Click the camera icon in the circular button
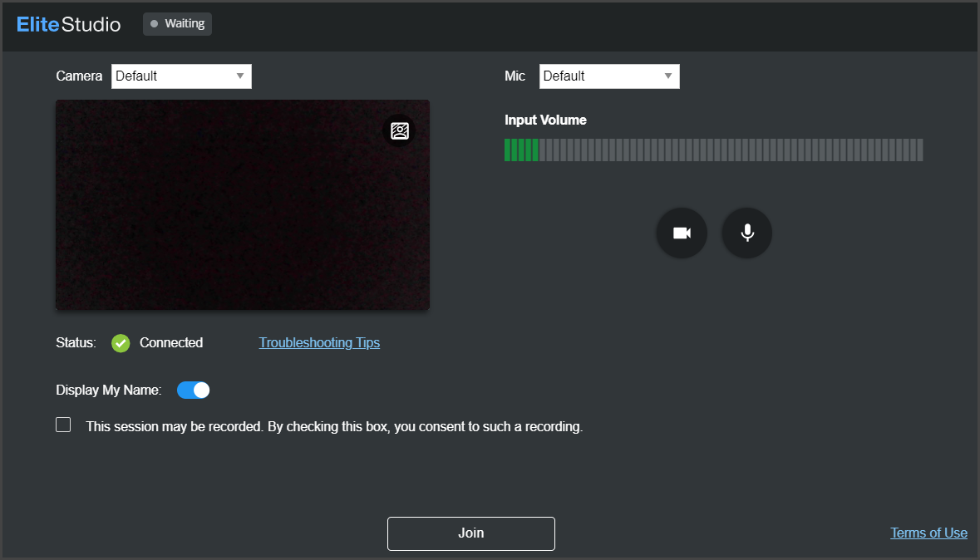 (682, 233)
